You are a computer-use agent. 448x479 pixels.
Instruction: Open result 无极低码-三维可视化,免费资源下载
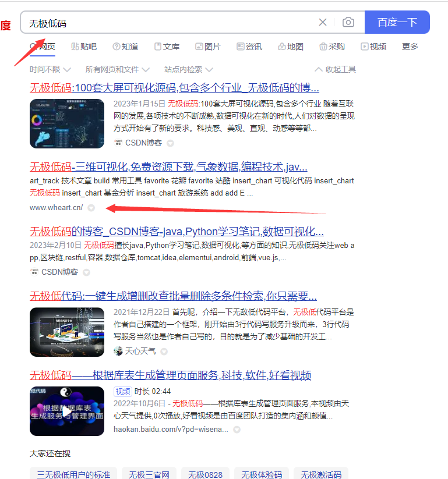pos(168,167)
